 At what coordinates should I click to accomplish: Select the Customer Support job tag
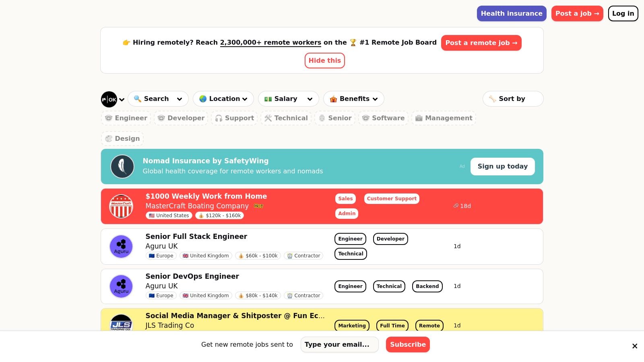[x=392, y=199]
